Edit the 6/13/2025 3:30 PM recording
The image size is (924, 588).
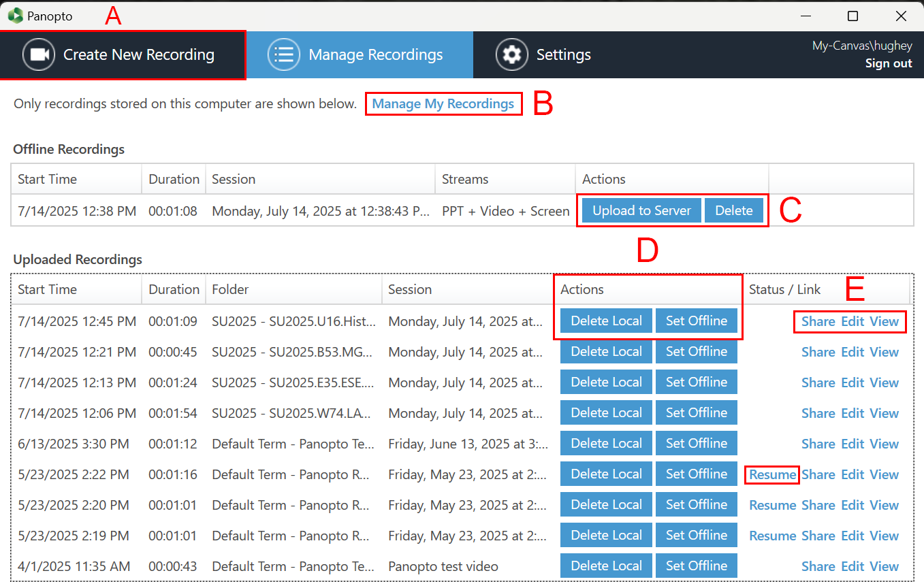pos(853,444)
